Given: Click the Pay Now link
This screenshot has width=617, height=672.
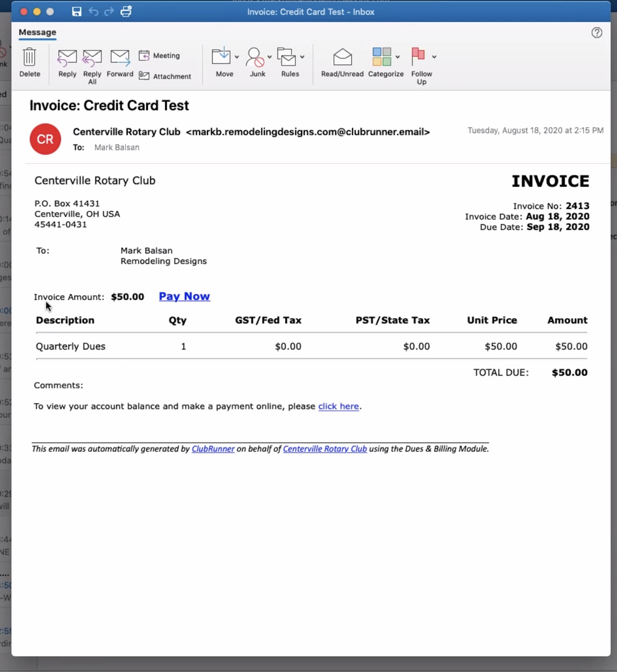Looking at the screenshot, I should tap(184, 297).
